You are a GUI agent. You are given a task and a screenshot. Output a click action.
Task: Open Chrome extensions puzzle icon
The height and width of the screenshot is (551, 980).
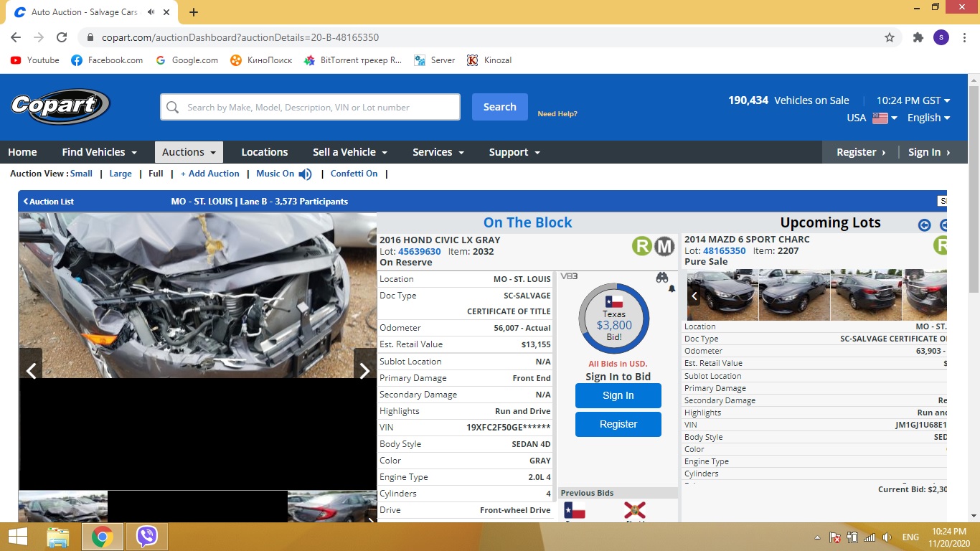pos(918,37)
